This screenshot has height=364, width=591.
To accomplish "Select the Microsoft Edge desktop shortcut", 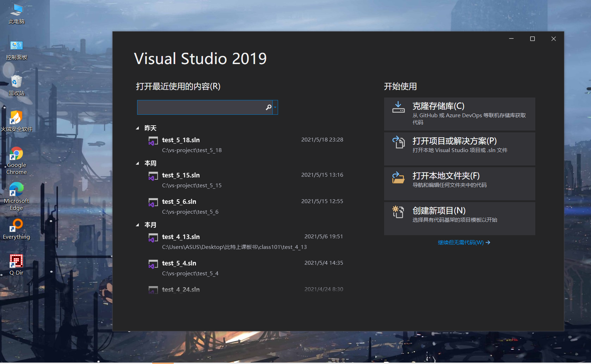I will [17, 197].
